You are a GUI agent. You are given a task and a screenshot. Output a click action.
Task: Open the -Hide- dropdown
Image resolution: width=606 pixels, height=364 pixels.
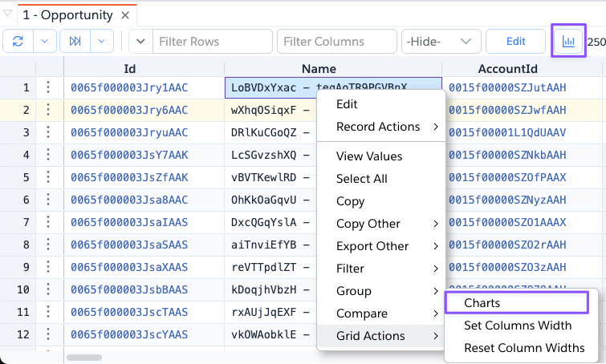click(x=441, y=41)
